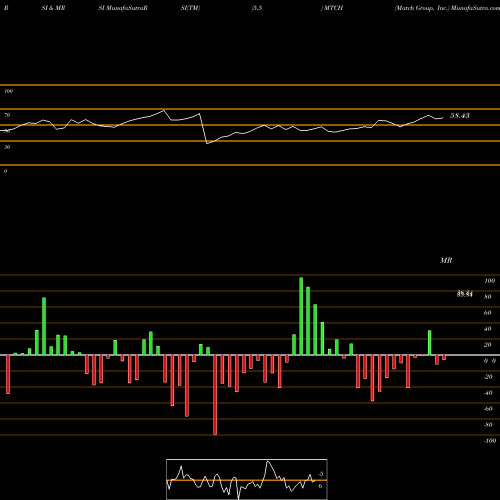
Task: Click the MR label above the histogram
Action: click(x=446, y=260)
